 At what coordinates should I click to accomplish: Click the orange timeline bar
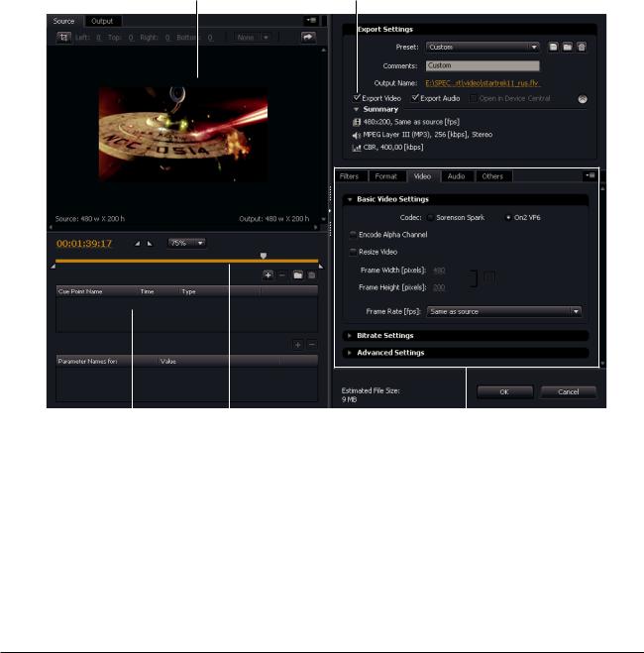(187, 262)
